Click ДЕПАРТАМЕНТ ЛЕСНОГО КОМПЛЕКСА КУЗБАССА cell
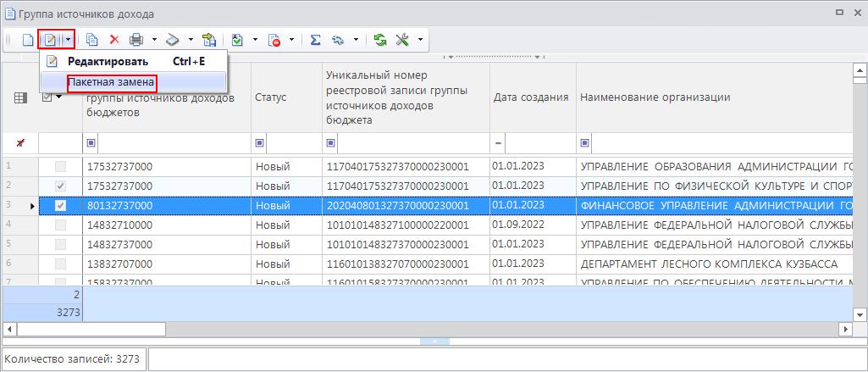Image resolution: width=868 pixels, height=372 pixels. (714, 264)
